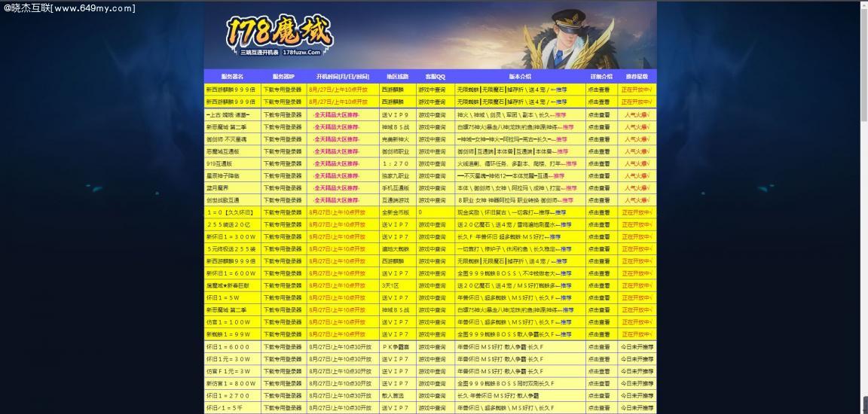Open server 新怀旧1=300W
868x414 pixels.
tap(231, 236)
